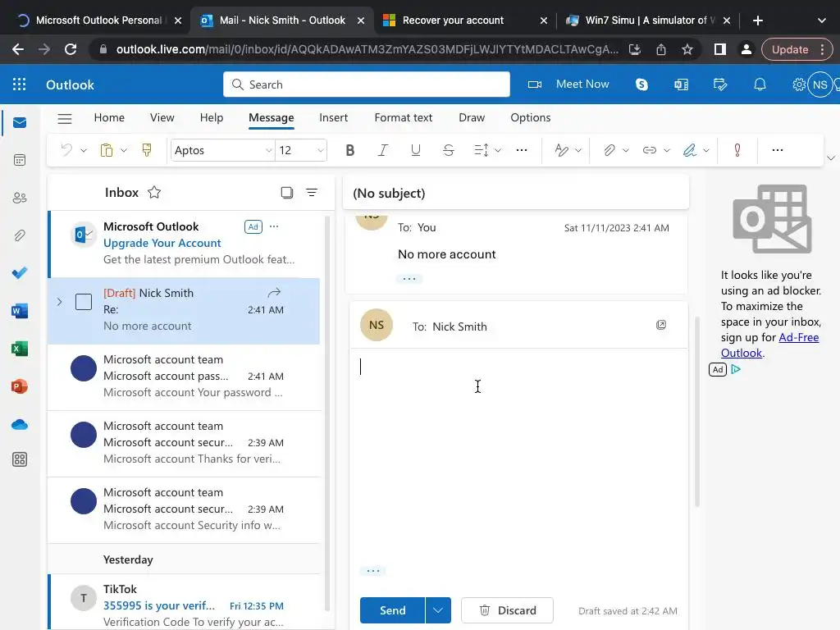
Task: Open the Format text ribbon tab
Action: [404, 117]
